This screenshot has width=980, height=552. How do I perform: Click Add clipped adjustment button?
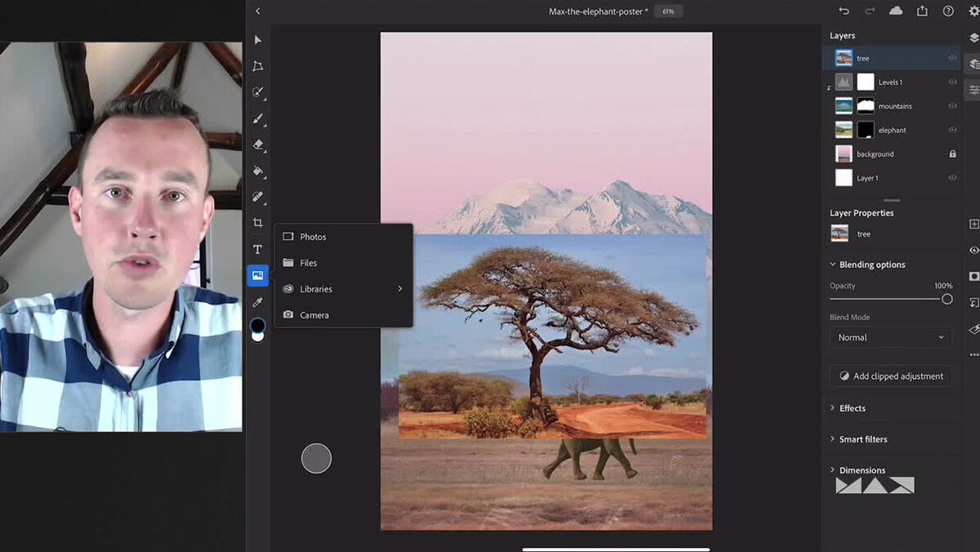click(x=890, y=376)
